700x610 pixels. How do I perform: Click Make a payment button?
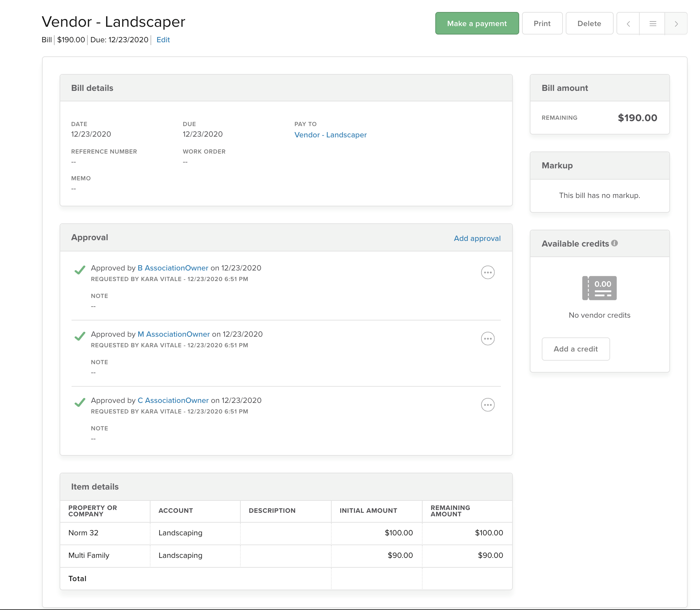click(x=477, y=24)
